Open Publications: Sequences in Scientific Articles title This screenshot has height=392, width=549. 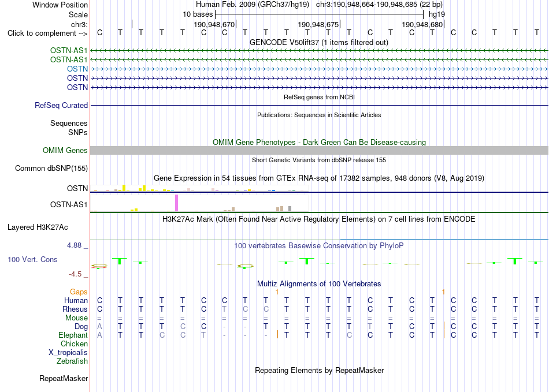tap(319, 115)
